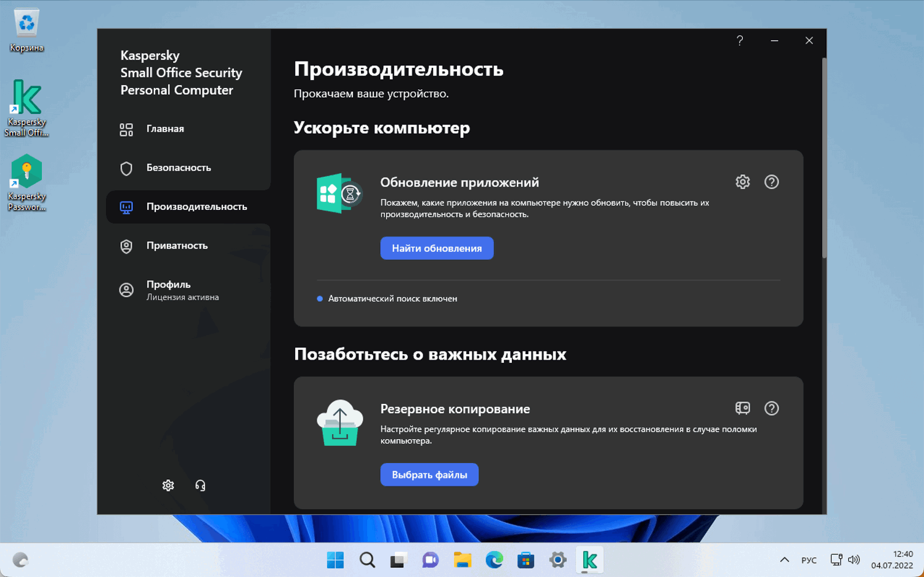Click the Обновление приложений heading

point(460,182)
